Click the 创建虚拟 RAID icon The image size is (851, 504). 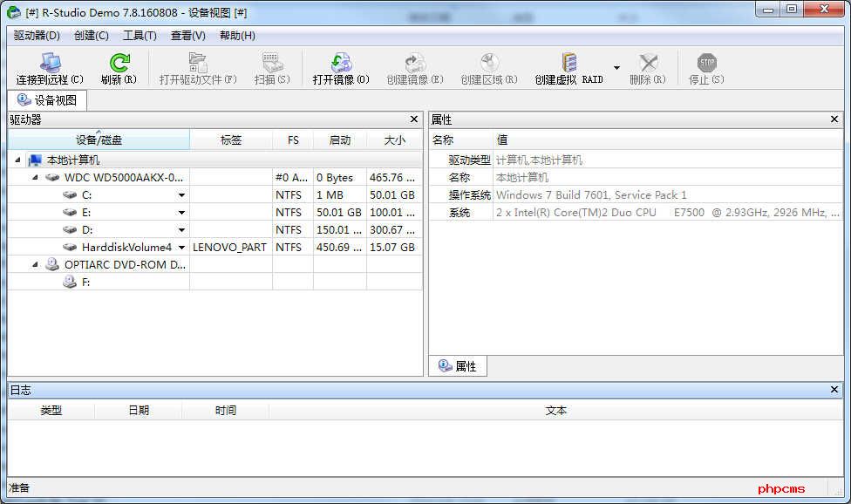(568, 63)
